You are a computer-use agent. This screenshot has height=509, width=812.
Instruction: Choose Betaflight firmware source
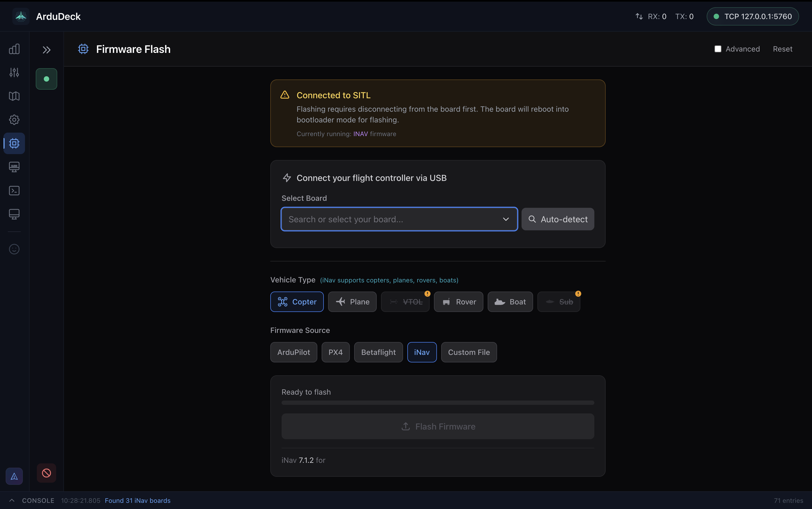pyautogui.click(x=378, y=352)
